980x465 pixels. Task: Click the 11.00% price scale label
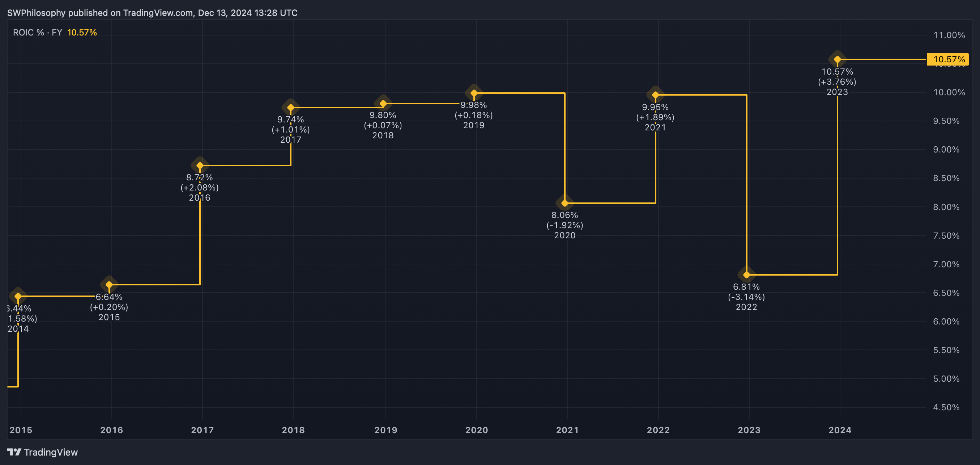coord(949,35)
